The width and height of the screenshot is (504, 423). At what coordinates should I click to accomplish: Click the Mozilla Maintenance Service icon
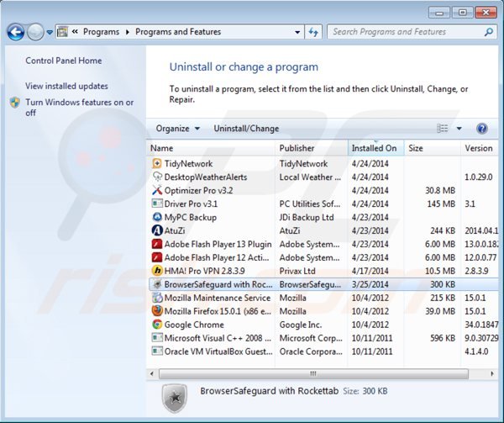click(157, 298)
